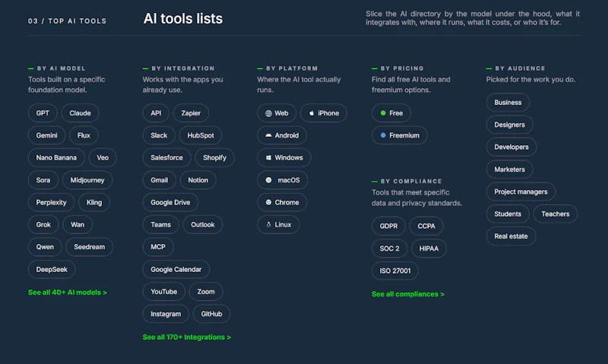The height and width of the screenshot is (364, 608).
Task: Choose the Notion integration
Action: [198, 180]
